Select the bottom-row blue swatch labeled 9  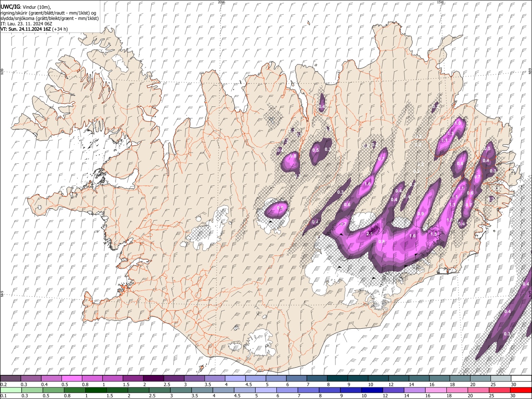[x=351, y=390]
